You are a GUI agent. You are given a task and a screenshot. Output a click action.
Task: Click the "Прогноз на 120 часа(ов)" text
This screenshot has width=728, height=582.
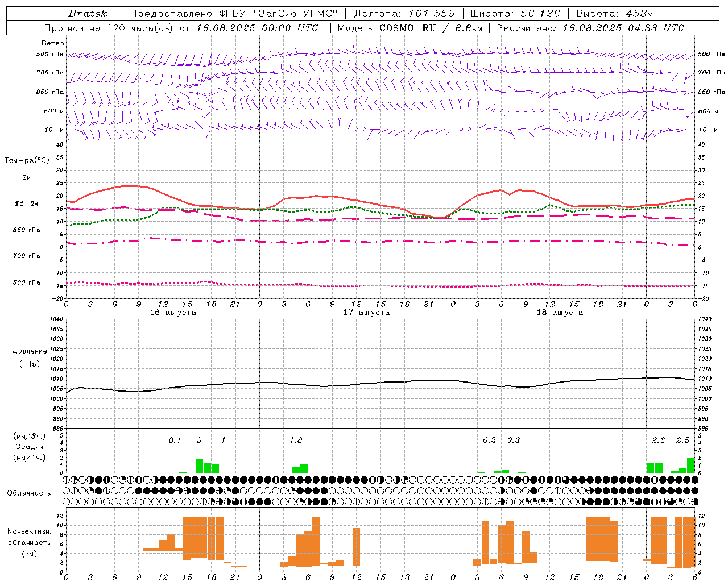tap(110, 28)
